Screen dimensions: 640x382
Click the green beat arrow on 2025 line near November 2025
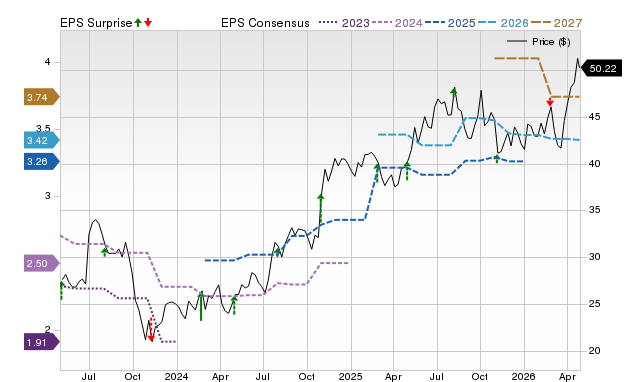click(497, 159)
